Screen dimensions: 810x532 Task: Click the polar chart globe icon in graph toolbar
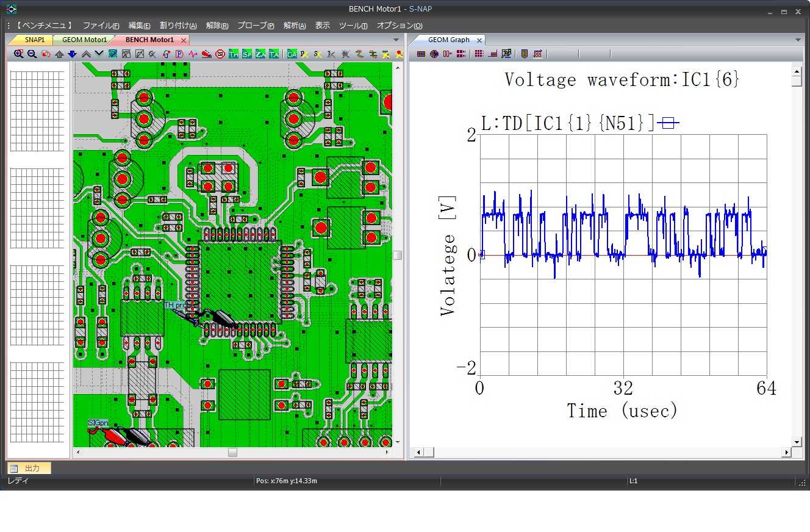click(x=434, y=54)
